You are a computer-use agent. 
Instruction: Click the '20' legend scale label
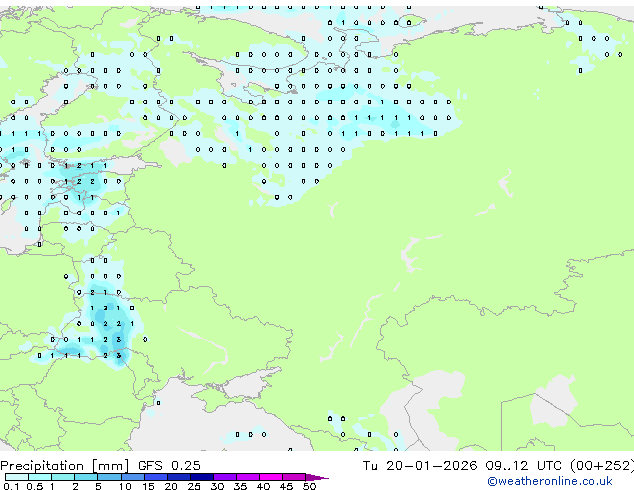click(171, 486)
